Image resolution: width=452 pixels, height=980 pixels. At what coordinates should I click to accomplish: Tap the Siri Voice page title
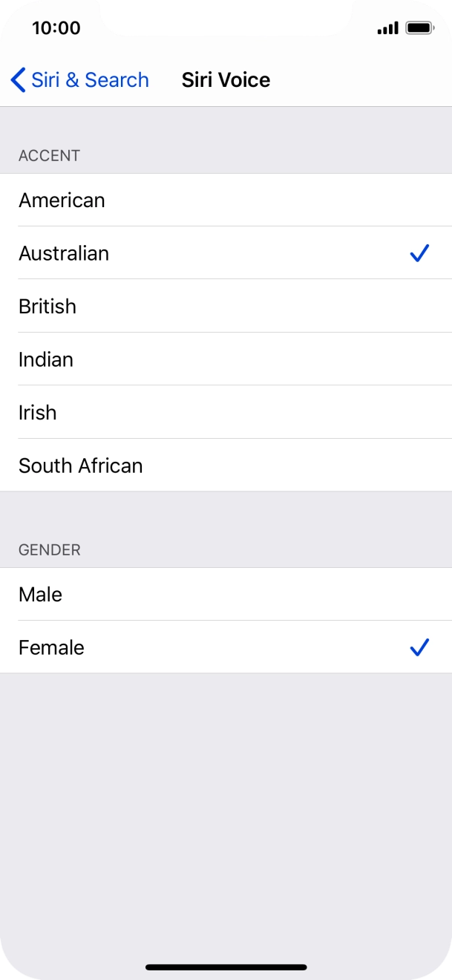[226, 80]
